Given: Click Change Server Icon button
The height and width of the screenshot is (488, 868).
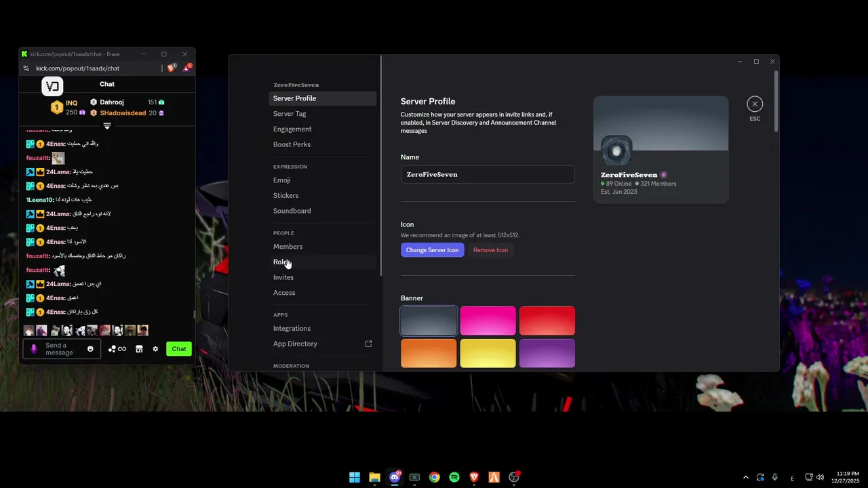Looking at the screenshot, I should click(x=433, y=250).
